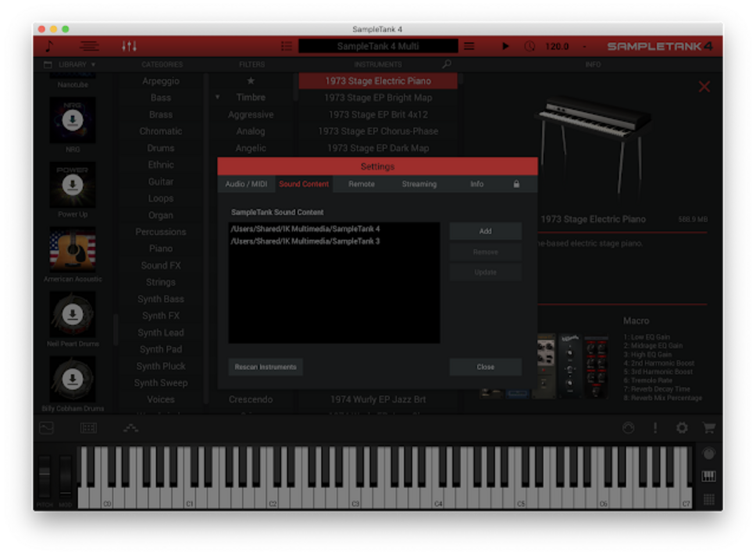
Task: Switch to the Streaming tab
Action: click(419, 184)
